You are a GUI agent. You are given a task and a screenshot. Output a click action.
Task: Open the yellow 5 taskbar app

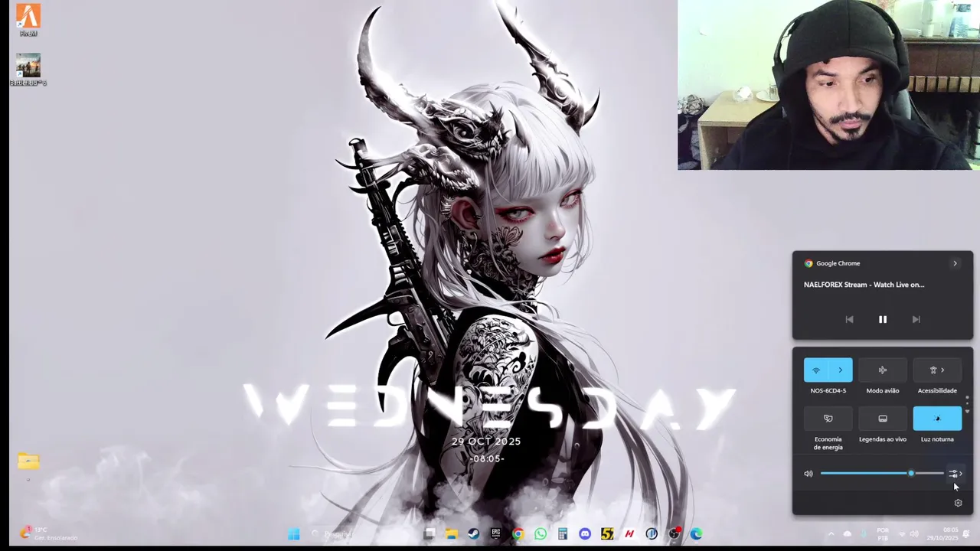(607, 534)
